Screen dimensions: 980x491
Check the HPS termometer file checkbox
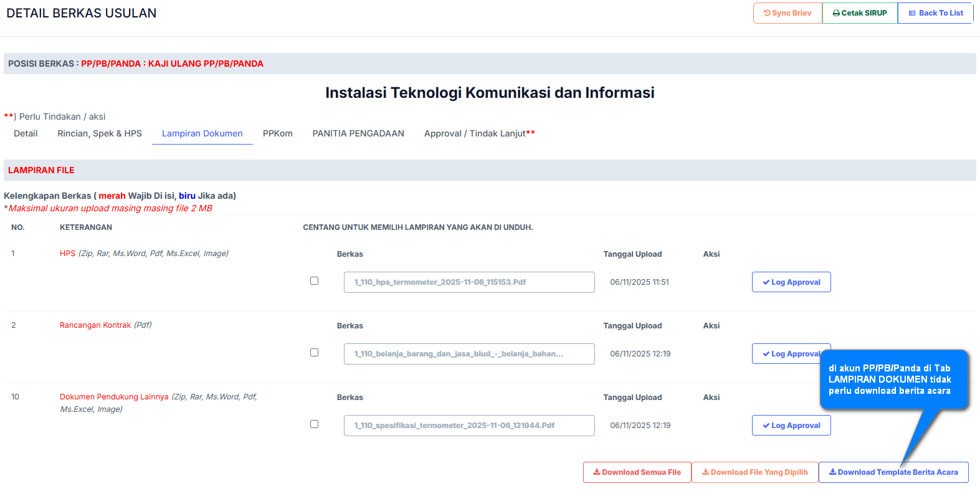coord(315,281)
